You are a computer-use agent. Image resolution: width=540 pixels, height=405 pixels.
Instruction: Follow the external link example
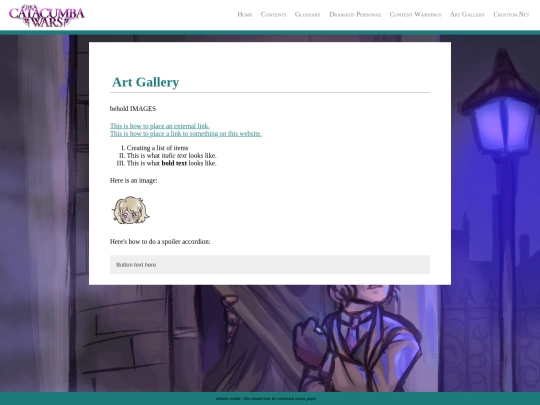pyautogui.click(x=160, y=126)
